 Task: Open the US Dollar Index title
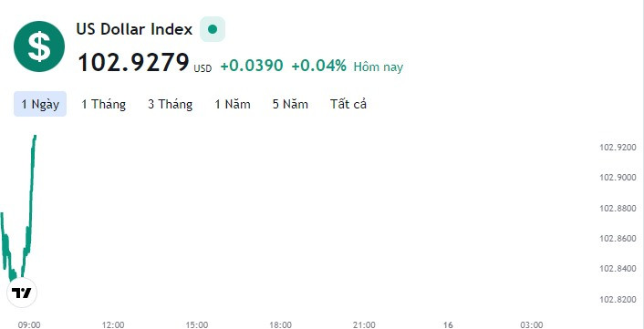point(134,29)
